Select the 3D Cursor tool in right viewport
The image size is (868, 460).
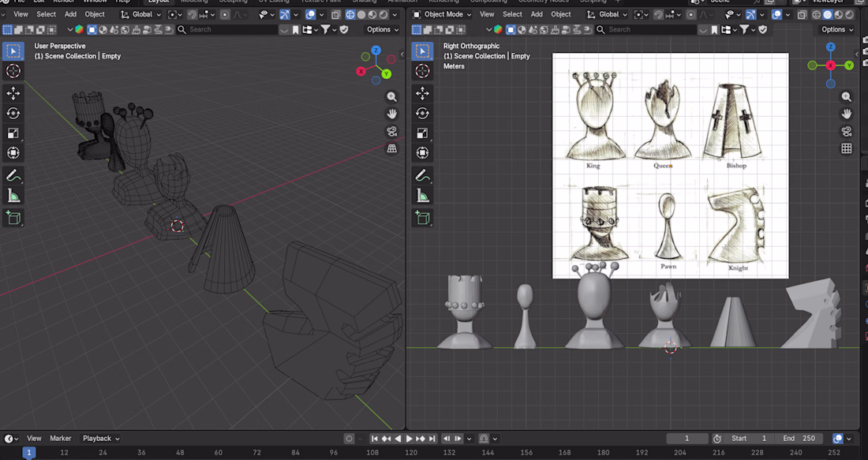tap(422, 71)
